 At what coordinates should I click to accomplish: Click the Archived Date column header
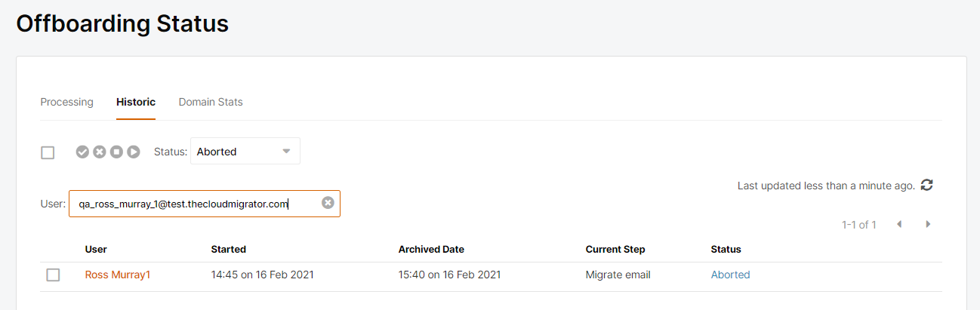coord(431,249)
